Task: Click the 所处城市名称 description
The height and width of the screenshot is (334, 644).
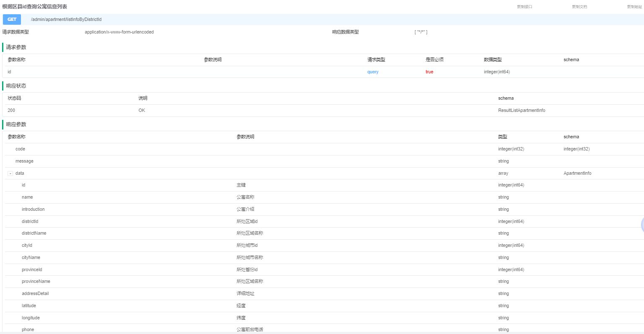Action: pyautogui.click(x=250, y=258)
